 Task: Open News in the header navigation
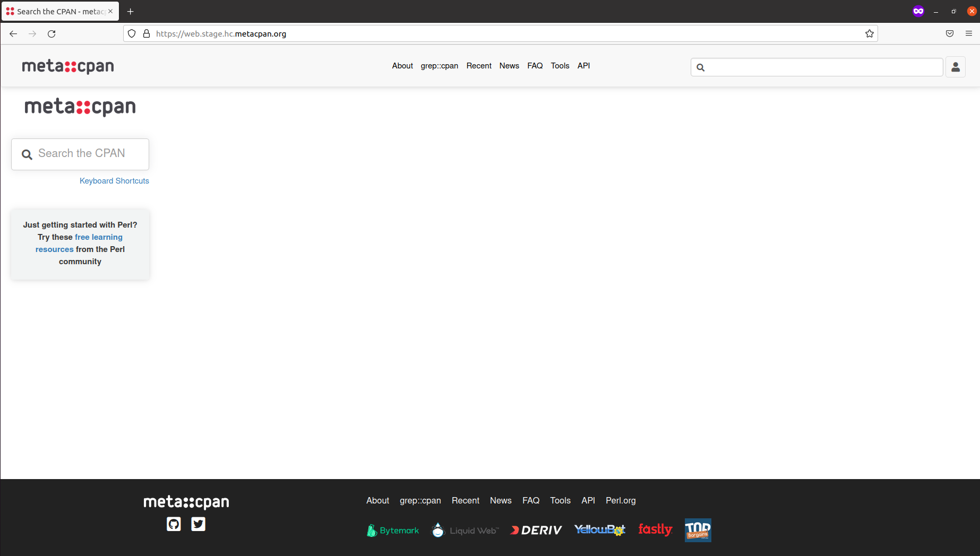tap(509, 66)
